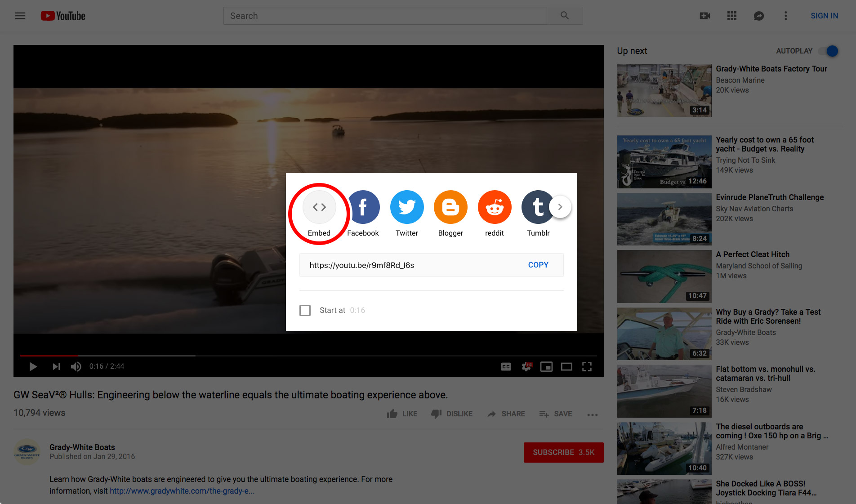Click the Sky Nav Aviation Charts name
Image resolution: width=856 pixels, height=504 pixels.
[754, 209]
